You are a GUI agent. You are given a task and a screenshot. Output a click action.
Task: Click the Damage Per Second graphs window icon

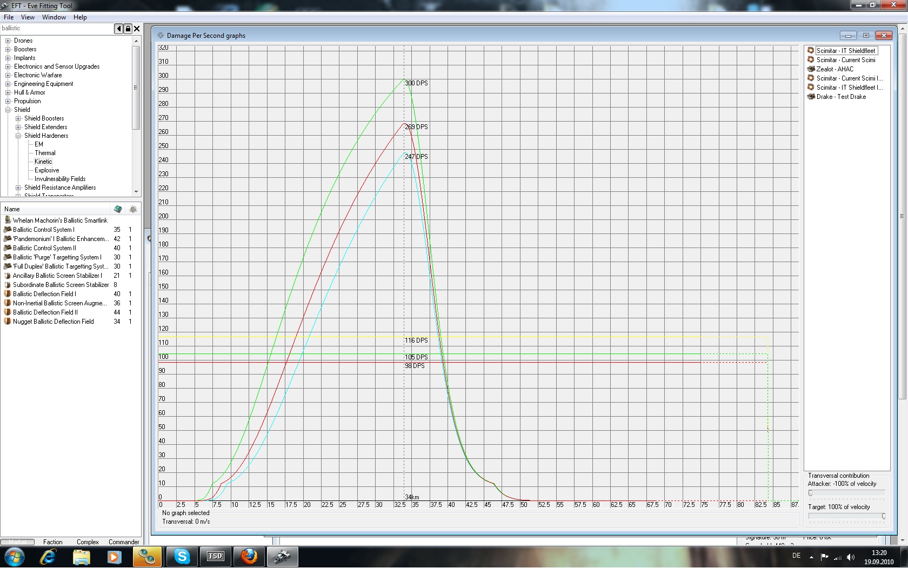(x=161, y=36)
